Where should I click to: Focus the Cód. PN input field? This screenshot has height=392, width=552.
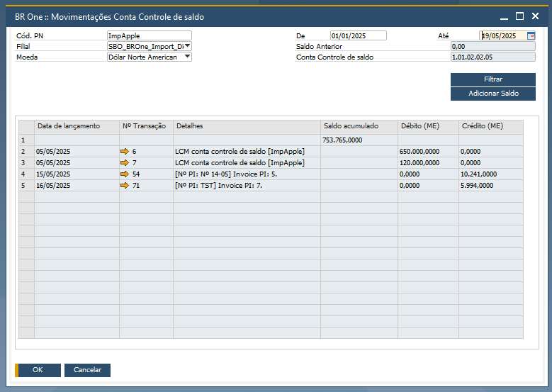click(150, 35)
